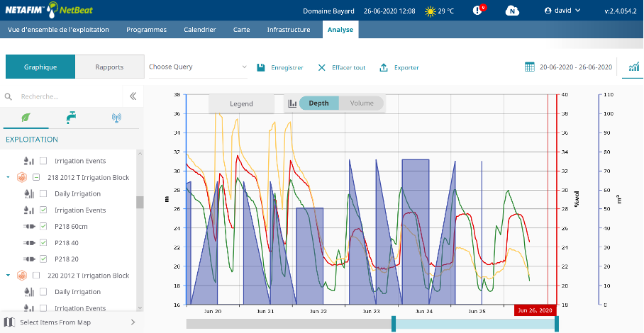Collapse the 218 2012 T Irrigation Block
The height and width of the screenshot is (333, 644).
click(x=9, y=178)
